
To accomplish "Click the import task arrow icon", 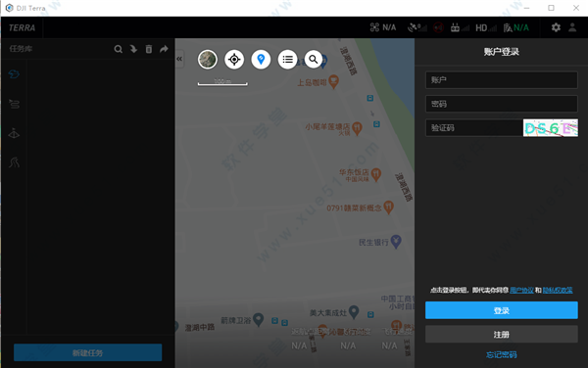I will 133,49.
